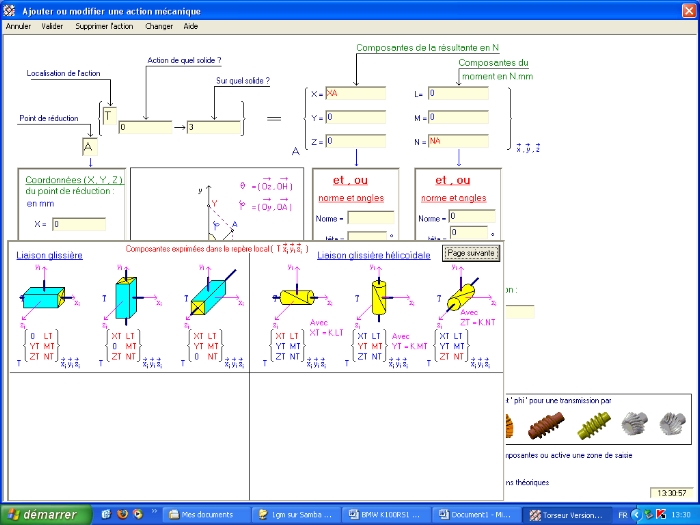Click the M= moment component field
This screenshot has width=700, height=525.
pos(458,117)
